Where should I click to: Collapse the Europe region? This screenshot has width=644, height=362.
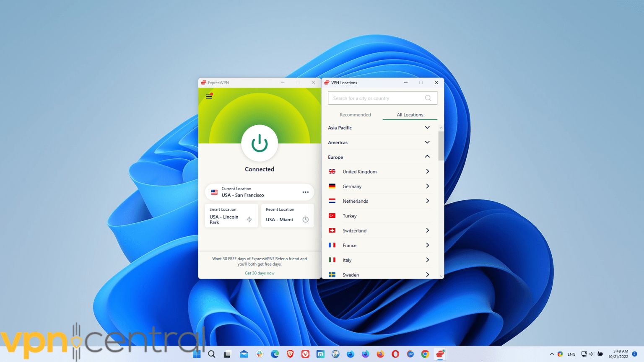(427, 157)
